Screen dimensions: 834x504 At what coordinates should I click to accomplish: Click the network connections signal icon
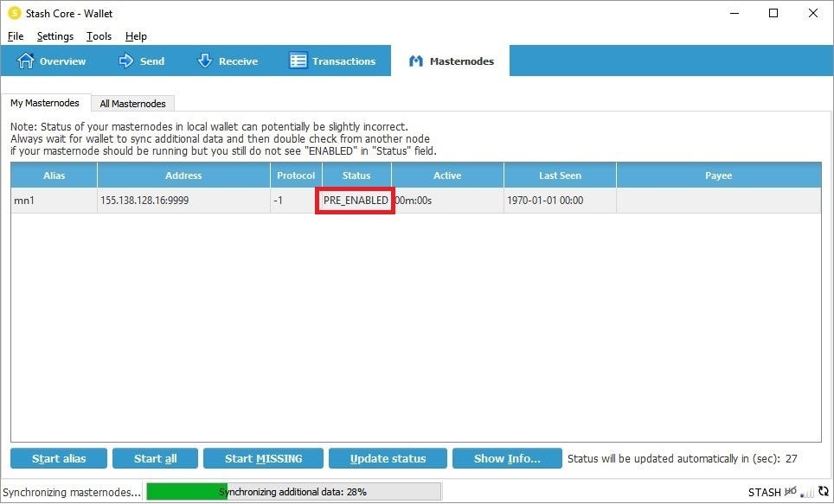(x=807, y=492)
